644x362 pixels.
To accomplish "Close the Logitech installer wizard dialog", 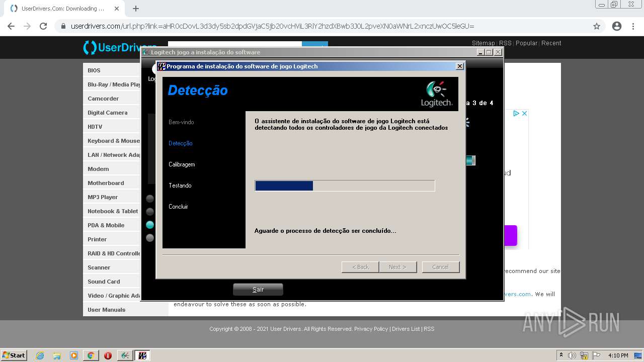I will click(x=459, y=66).
